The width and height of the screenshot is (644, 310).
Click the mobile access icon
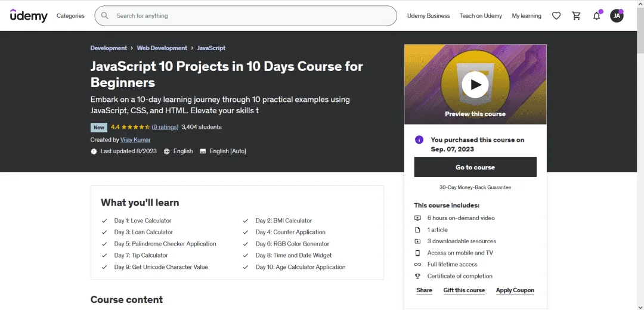click(417, 253)
